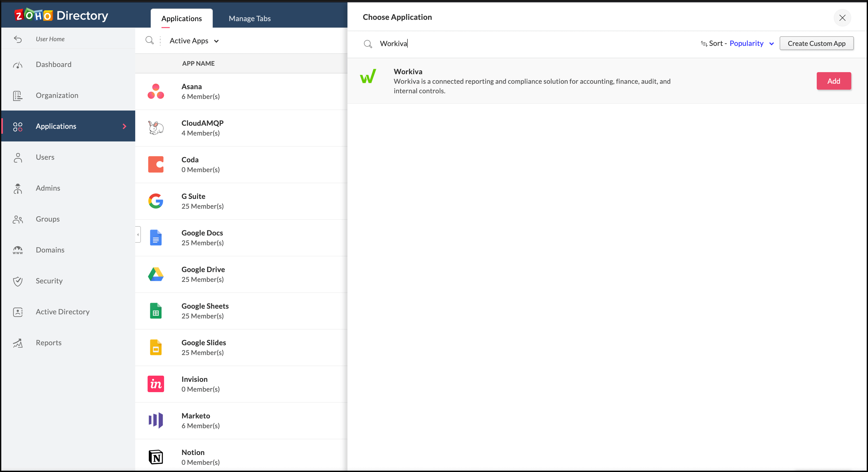Click the Users sidebar icon
Viewport: 868px width, 472px height.
(18, 157)
